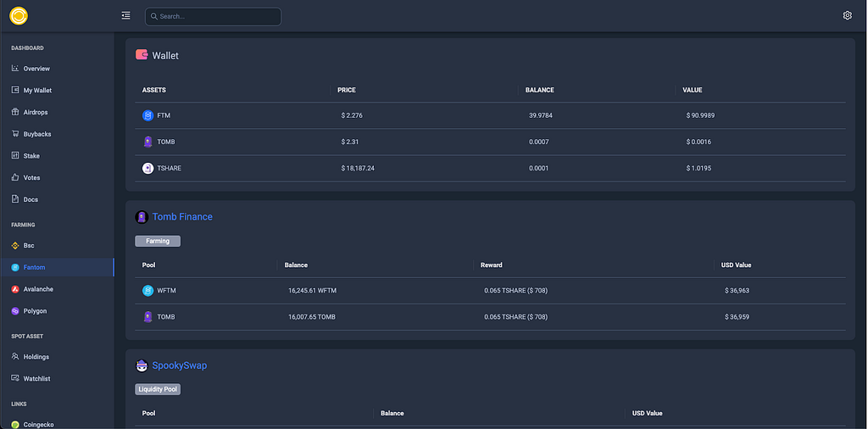Open Tomb Finance project link

coord(182,217)
